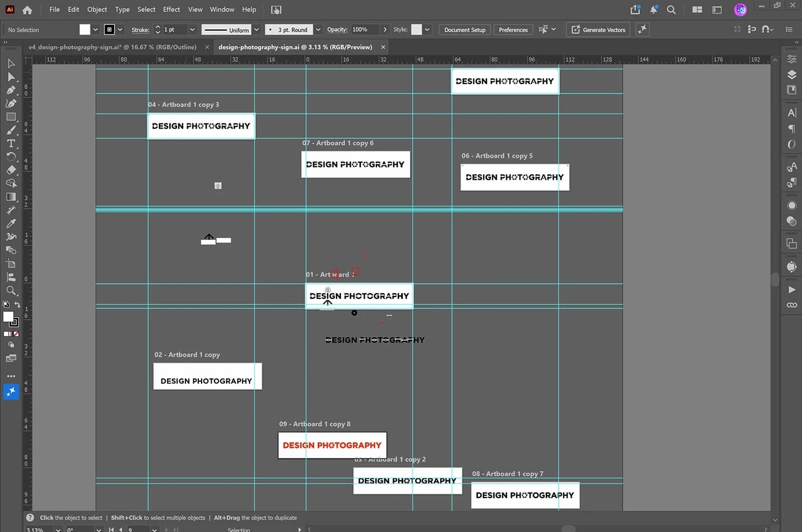This screenshot has width=802, height=532.
Task: Click the Opacity panel link
Action: [337, 29]
